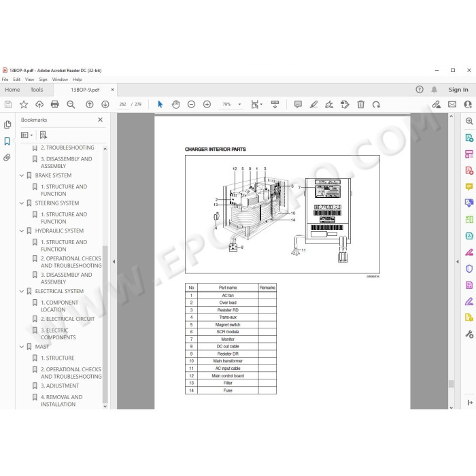Open the Sign document pen tool

point(329,105)
